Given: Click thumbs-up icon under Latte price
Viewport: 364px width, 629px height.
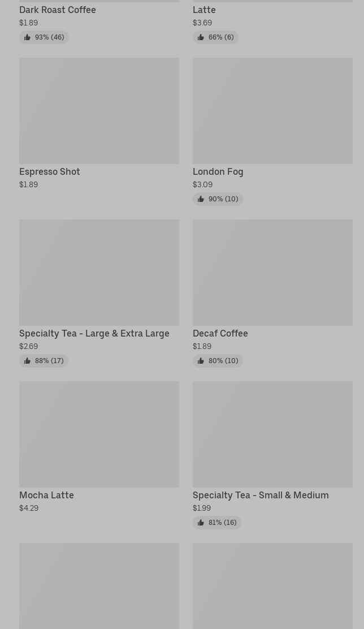Looking at the screenshot, I should click(201, 37).
